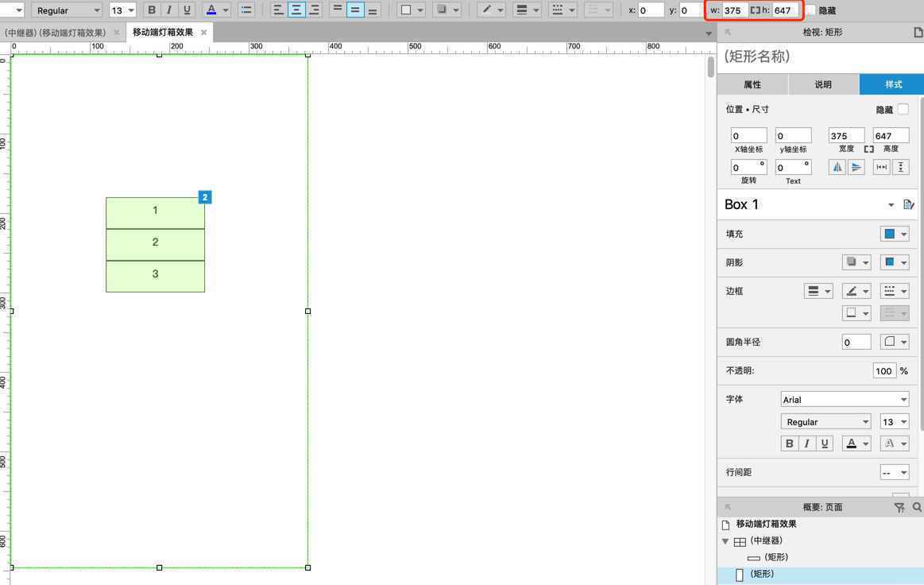
Task: Flip horizontal in style panel
Action: (x=837, y=167)
